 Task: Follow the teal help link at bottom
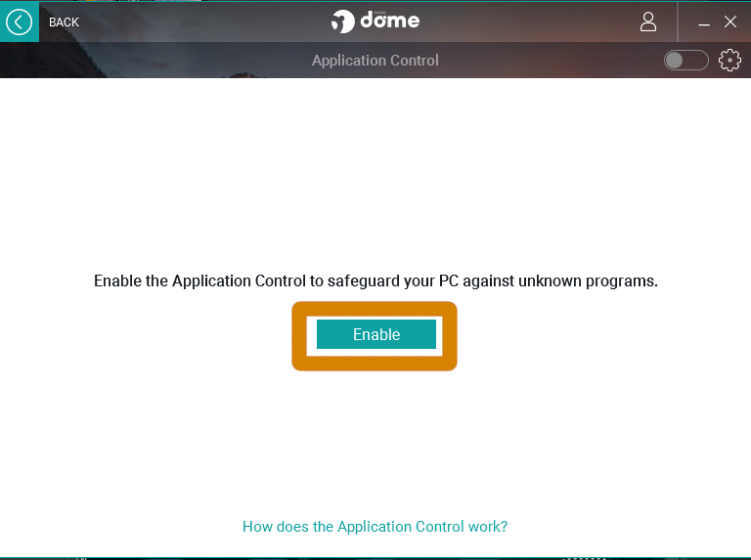click(375, 527)
